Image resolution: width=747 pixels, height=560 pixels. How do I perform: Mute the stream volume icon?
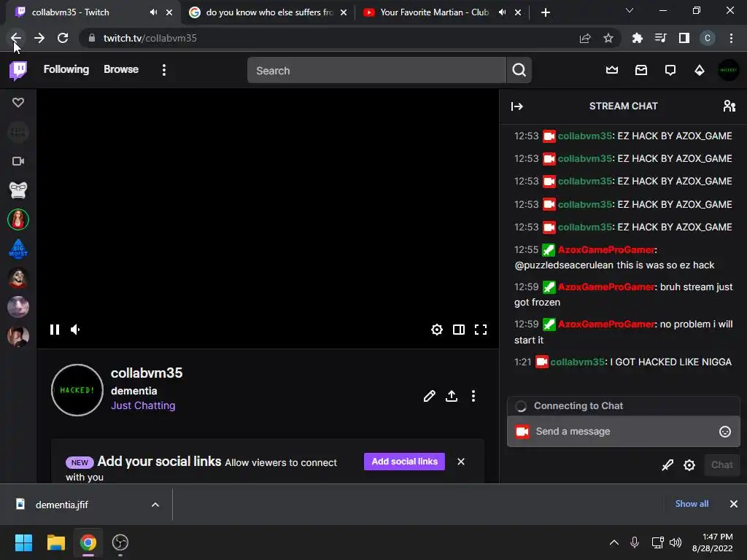pyautogui.click(x=75, y=330)
